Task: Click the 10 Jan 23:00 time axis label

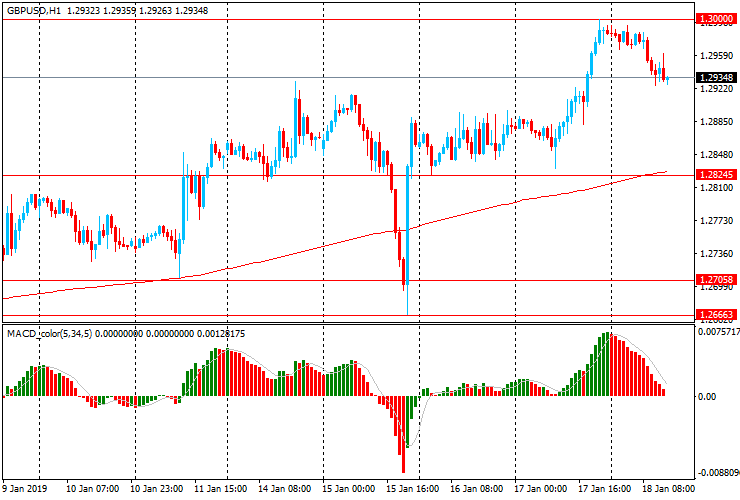Action: 157,488
